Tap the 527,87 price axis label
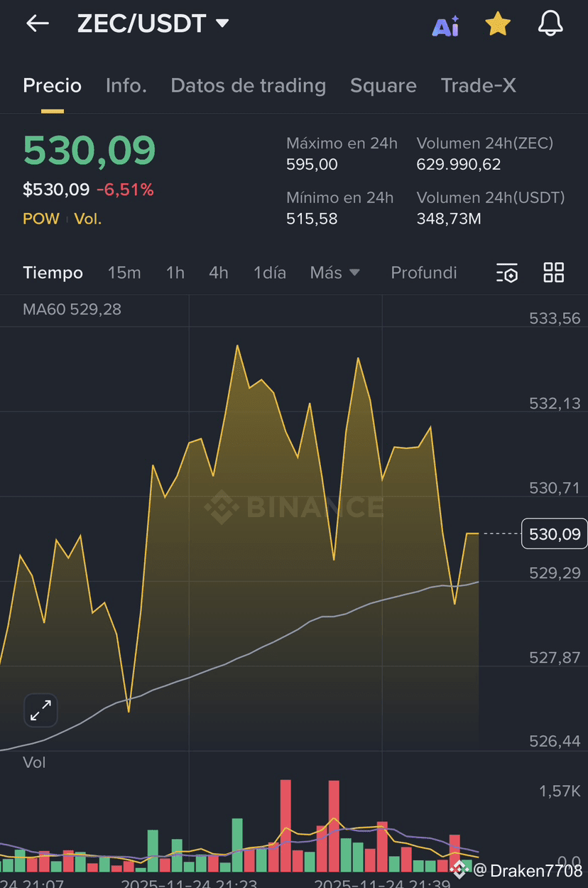The height and width of the screenshot is (888, 588). click(555, 658)
